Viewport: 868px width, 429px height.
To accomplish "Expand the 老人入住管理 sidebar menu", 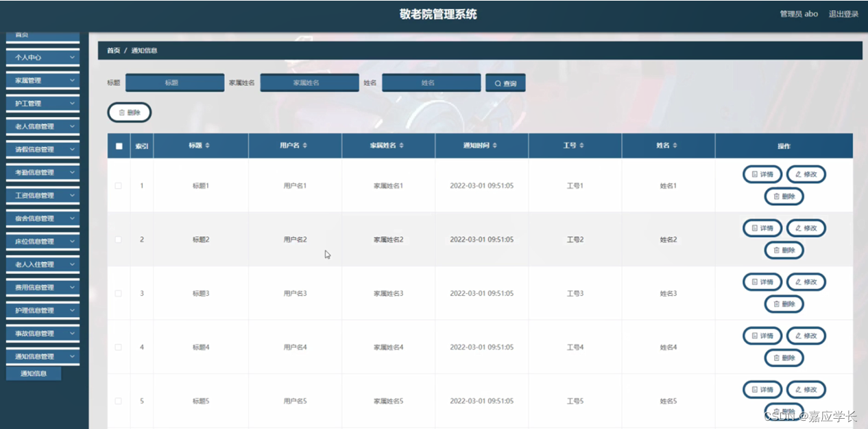I will point(43,264).
